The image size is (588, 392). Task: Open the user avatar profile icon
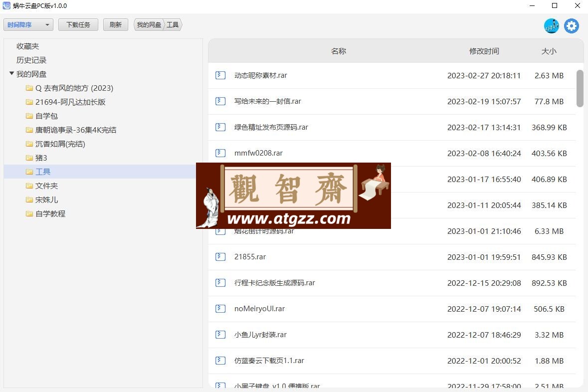tap(551, 26)
